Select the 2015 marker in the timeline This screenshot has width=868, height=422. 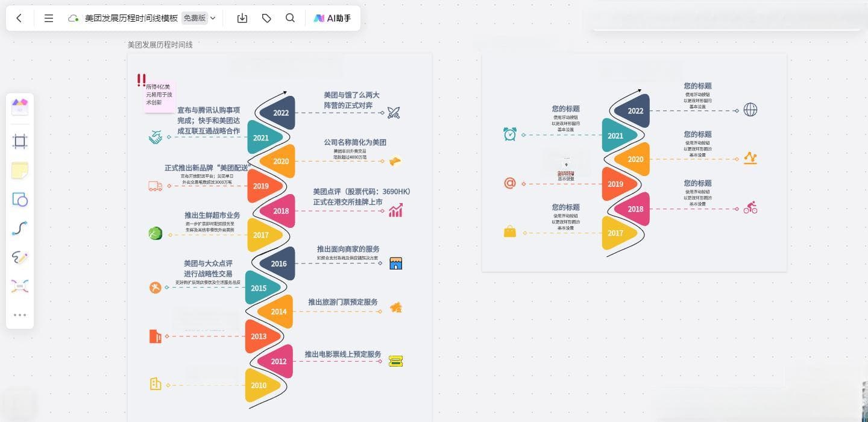click(262, 288)
